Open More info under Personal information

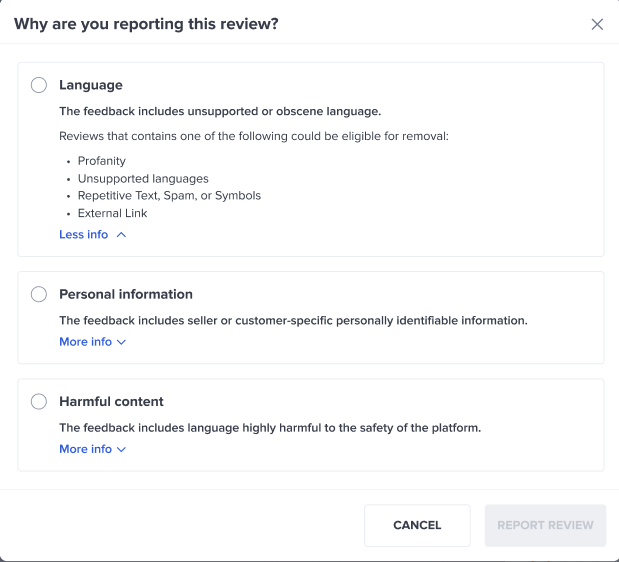[86, 342]
